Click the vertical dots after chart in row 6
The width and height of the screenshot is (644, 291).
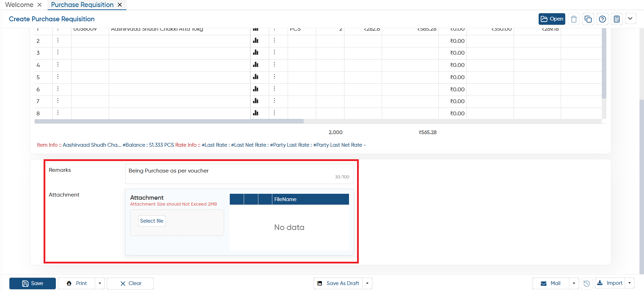point(274,89)
